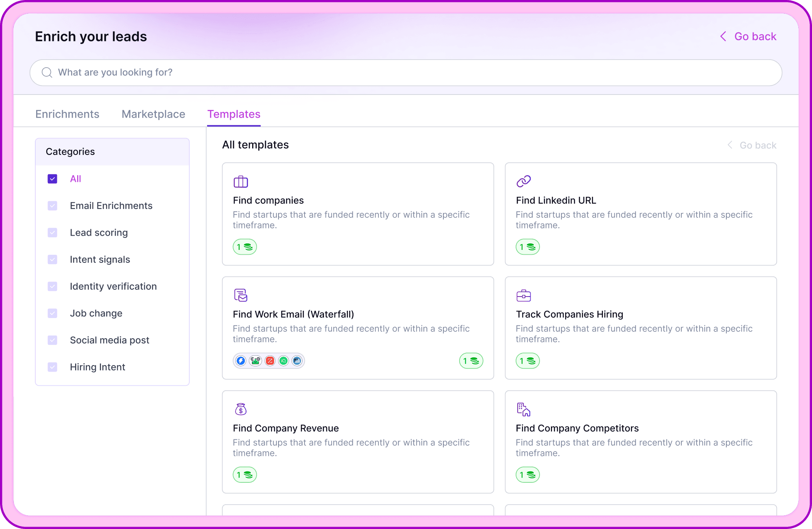The image size is (812, 529).
Task: Open the Find Linkedin URL template title
Action: (556, 200)
